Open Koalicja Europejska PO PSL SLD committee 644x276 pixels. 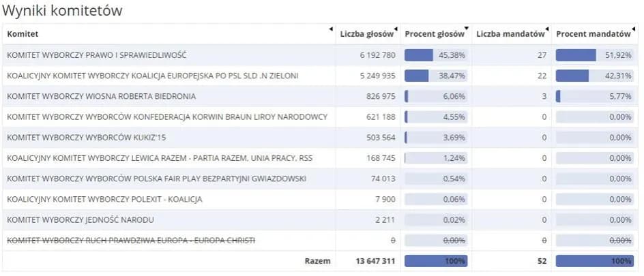pyautogui.click(x=152, y=76)
